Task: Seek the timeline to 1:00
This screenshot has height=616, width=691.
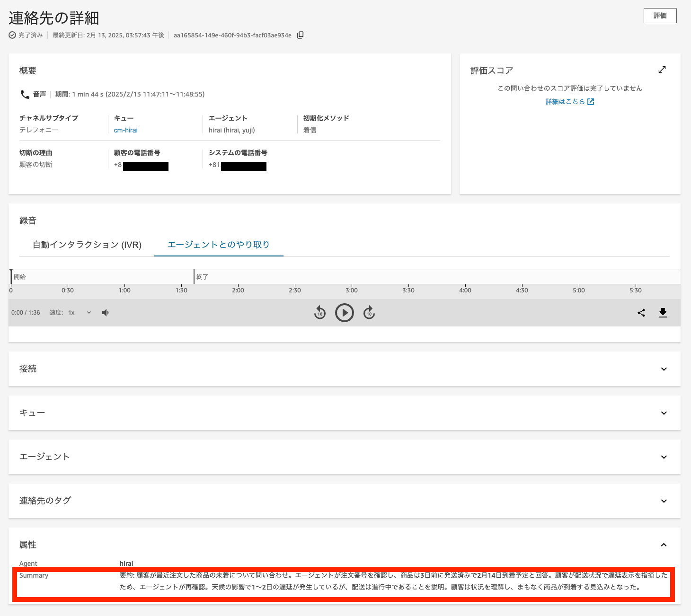Action: [x=124, y=290]
